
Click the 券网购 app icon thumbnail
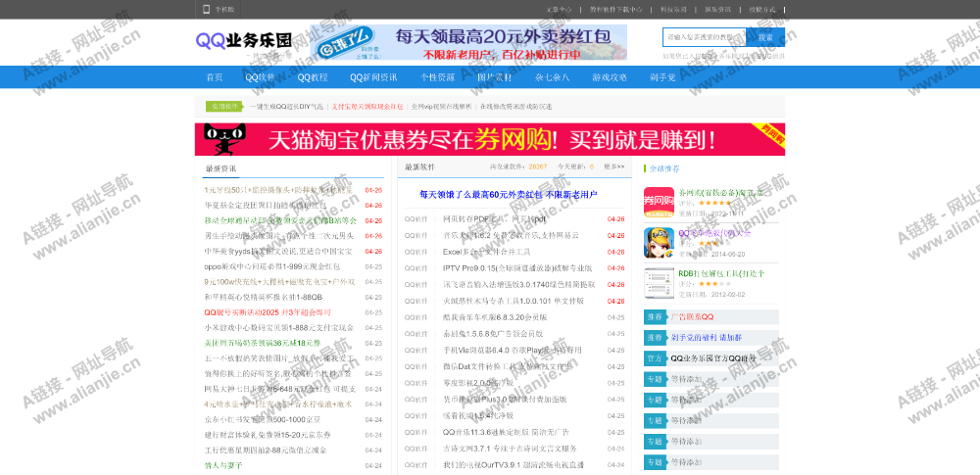click(x=659, y=203)
